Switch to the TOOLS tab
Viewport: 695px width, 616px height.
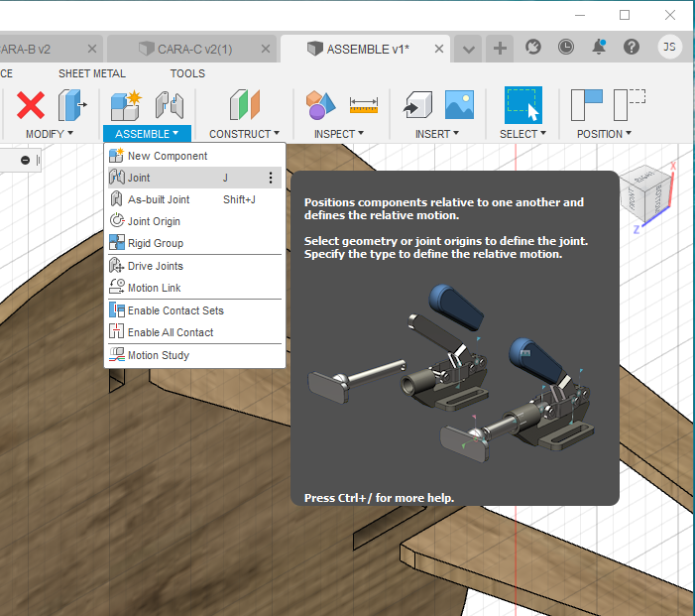pos(187,73)
